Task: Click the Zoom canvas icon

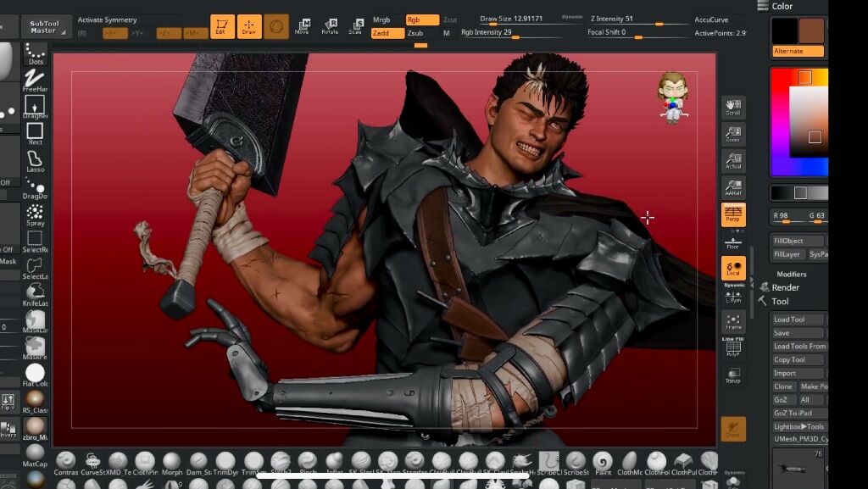Action: click(x=733, y=134)
